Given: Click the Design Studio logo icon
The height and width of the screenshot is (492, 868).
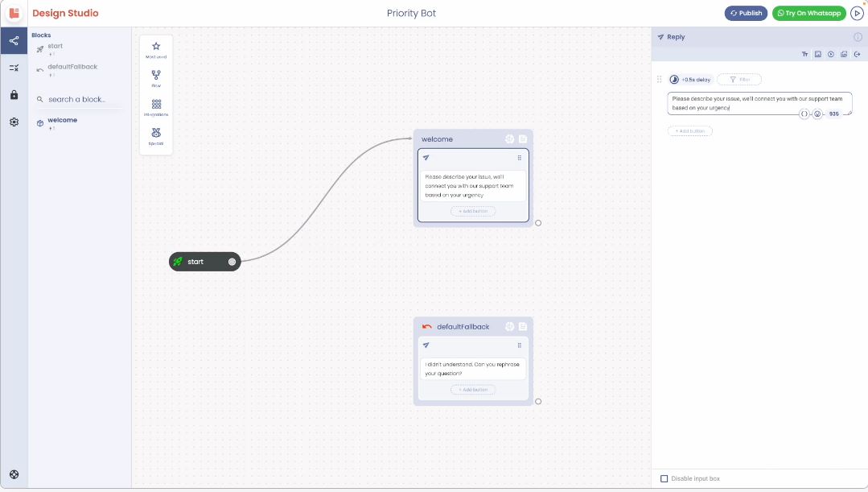Looking at the screenshot, I should pos(14,13).
